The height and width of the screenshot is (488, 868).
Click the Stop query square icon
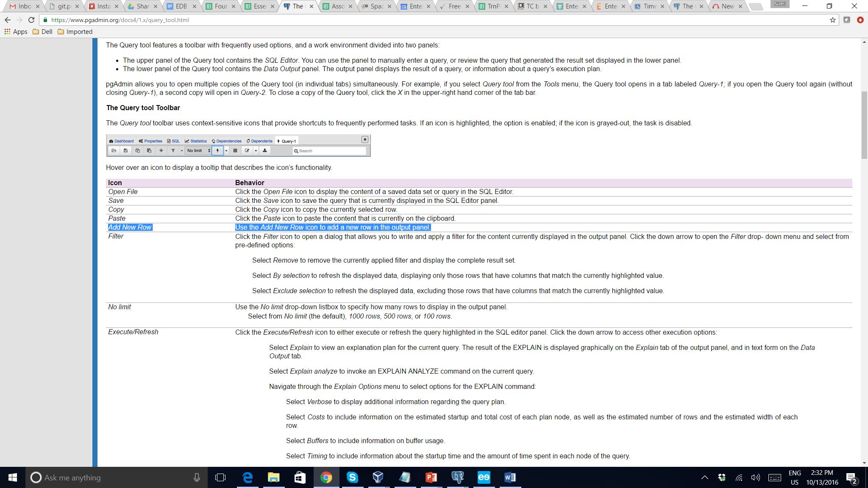pos(236,150)
